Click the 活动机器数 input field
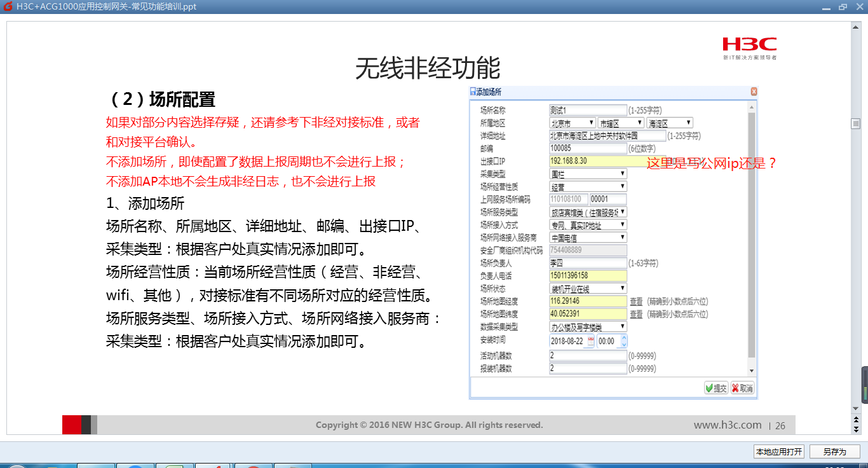The height and width of the screenshot is (468, 868). coord(588,355)
